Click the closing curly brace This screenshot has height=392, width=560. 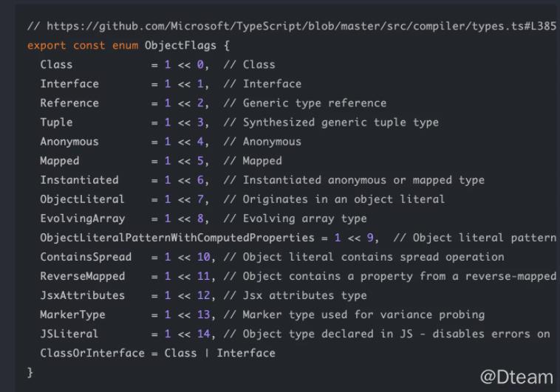coord(30,372)
